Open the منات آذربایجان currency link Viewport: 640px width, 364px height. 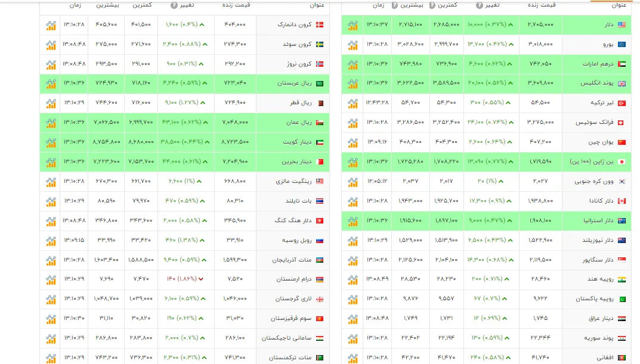pyautogui.click(x=292, y=260)
